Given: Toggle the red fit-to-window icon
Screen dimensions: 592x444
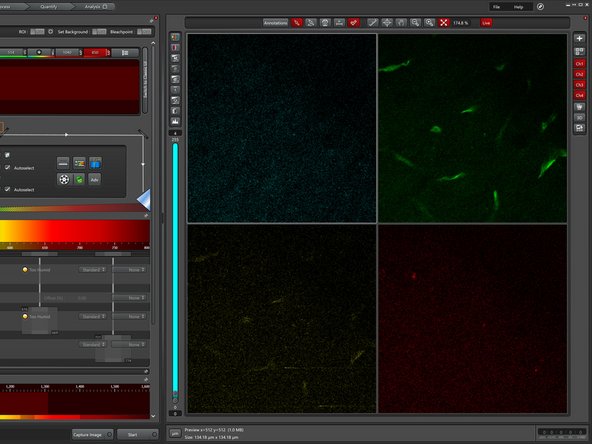Looking at the screenshot, I should (444, 23).
